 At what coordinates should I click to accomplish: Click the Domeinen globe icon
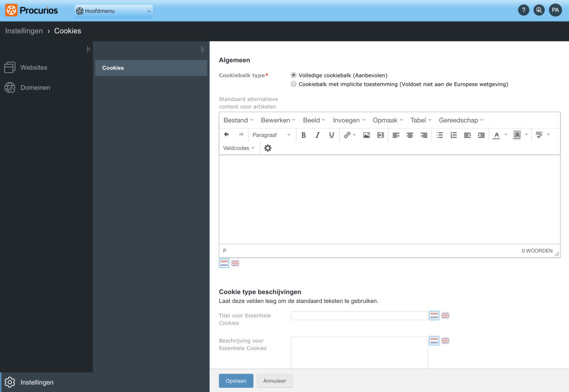(10, 87)
